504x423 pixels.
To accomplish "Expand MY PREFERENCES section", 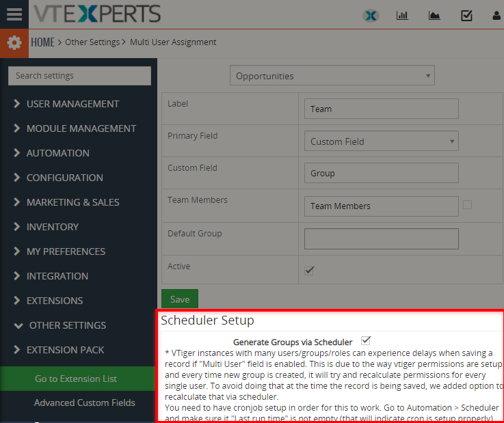I will coord(59,251).
